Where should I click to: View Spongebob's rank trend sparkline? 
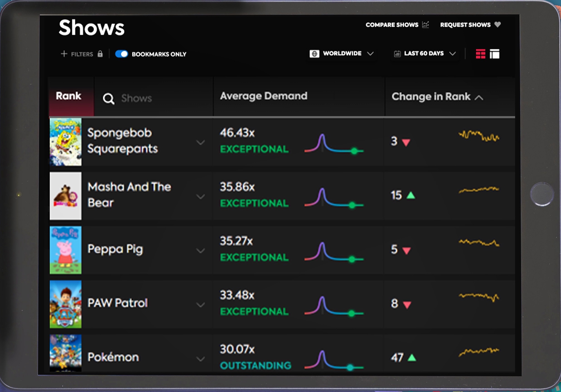click(x=479, y=136)
